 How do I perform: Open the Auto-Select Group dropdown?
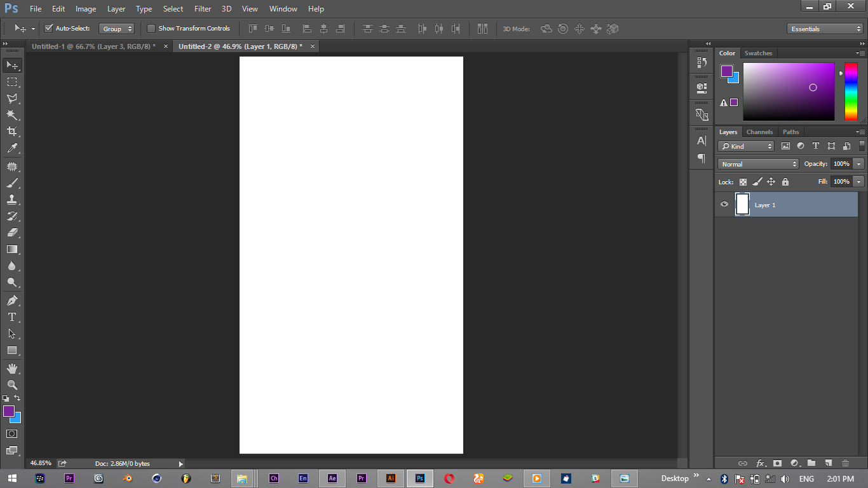click(x=117, y=29)
